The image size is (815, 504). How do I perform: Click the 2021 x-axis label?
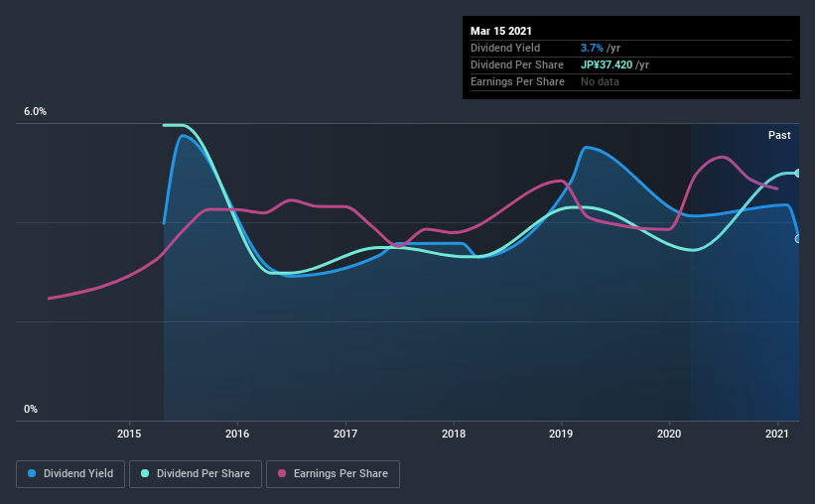coord(777,434)
